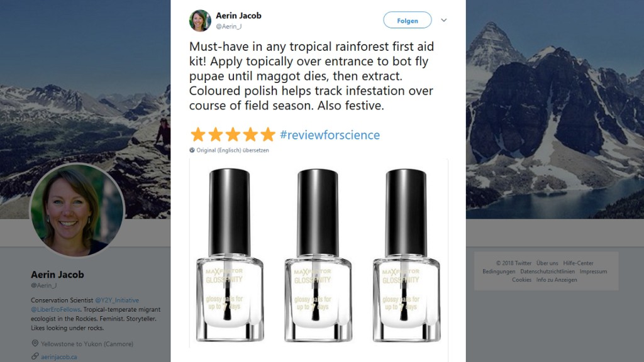Open the nail polish bottles image
This screenshot has height=362, width=644.
(x=318, y=254)
